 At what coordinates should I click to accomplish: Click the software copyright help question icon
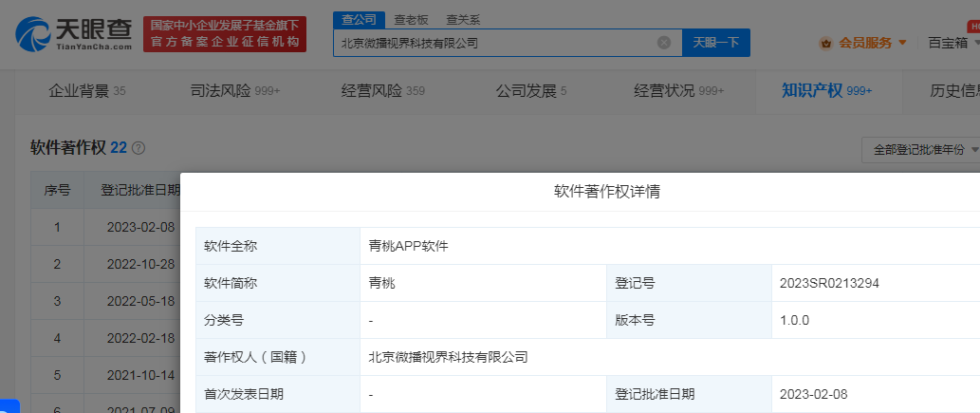tap(139, 148)
